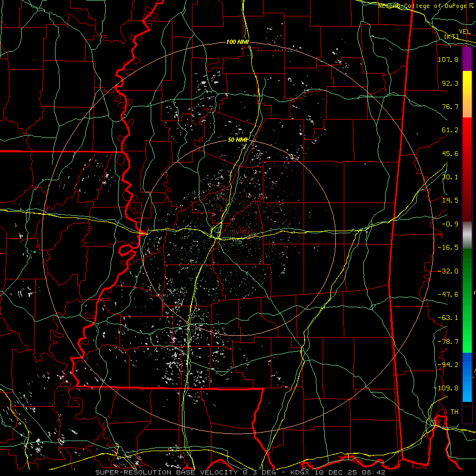476x476 pixels.
Task: Click the -32.0 legend value
Action: tap(448, 271)
